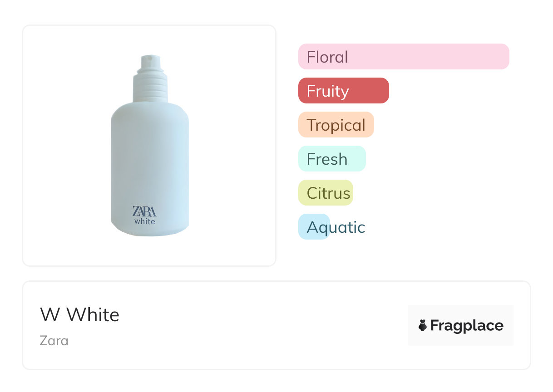Open the Zara brand link
The width and height of the screenshot is (553, 392).
[54, 340]
